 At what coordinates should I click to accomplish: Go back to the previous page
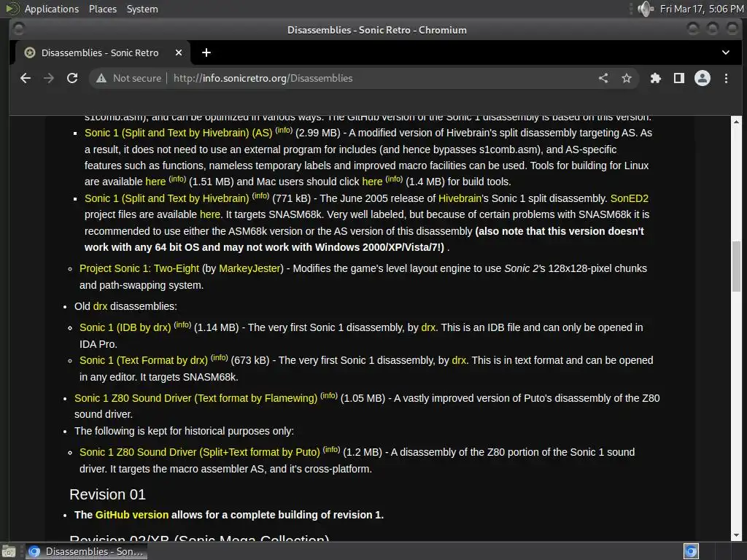(26, 78)
